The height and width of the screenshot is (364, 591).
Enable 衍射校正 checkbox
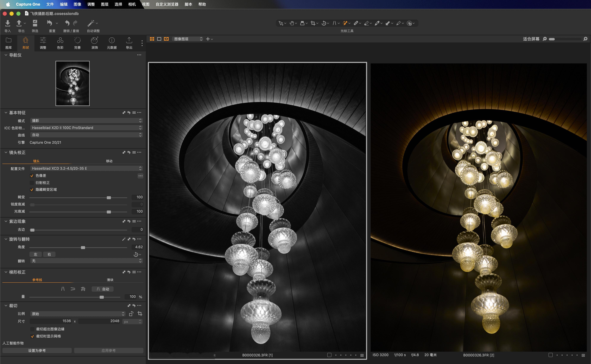[32, 183]
